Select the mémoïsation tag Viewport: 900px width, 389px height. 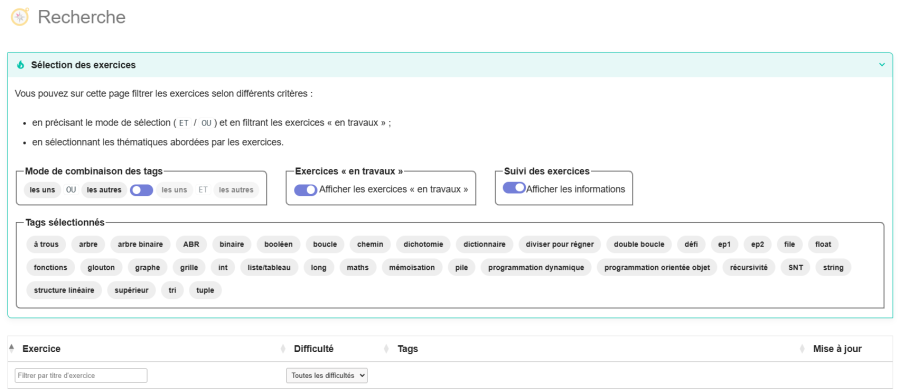pos(412,267)
